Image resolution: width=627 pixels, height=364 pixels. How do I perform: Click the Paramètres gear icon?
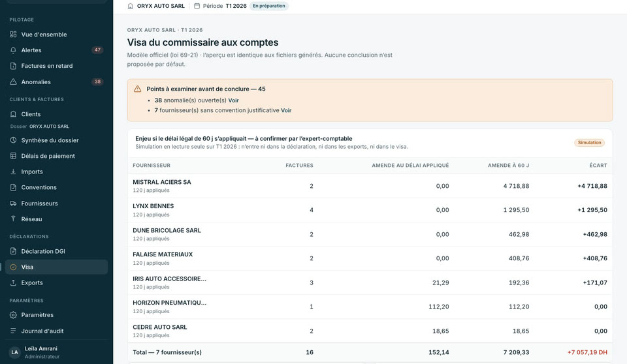pyautogui.click(x=13, y=315)
